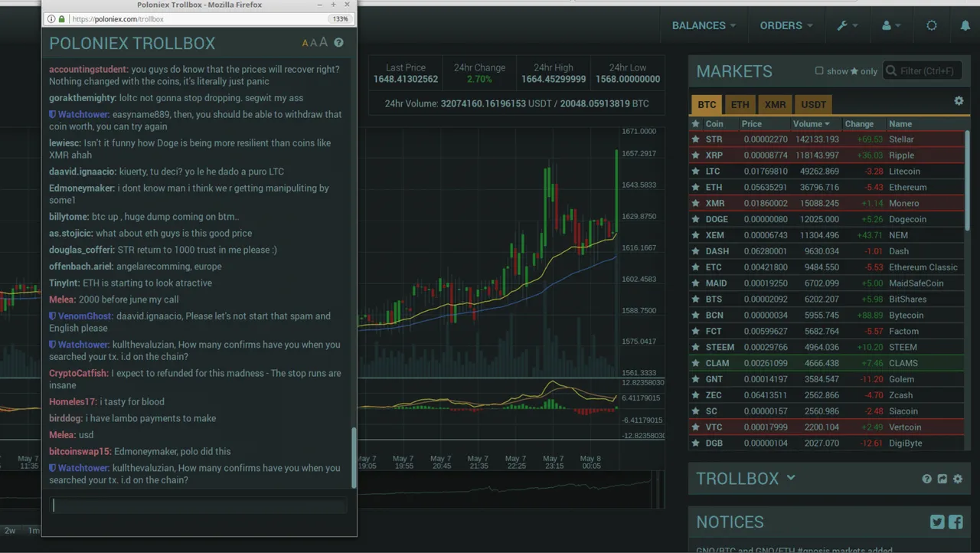
Task: Open the help icon in Trollbox popup header
Action: click(338, 43)
